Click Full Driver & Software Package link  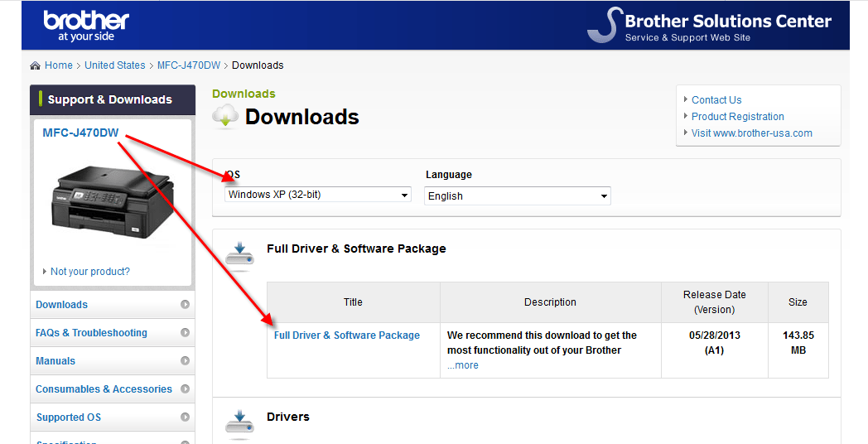click(x=347, y=335)
